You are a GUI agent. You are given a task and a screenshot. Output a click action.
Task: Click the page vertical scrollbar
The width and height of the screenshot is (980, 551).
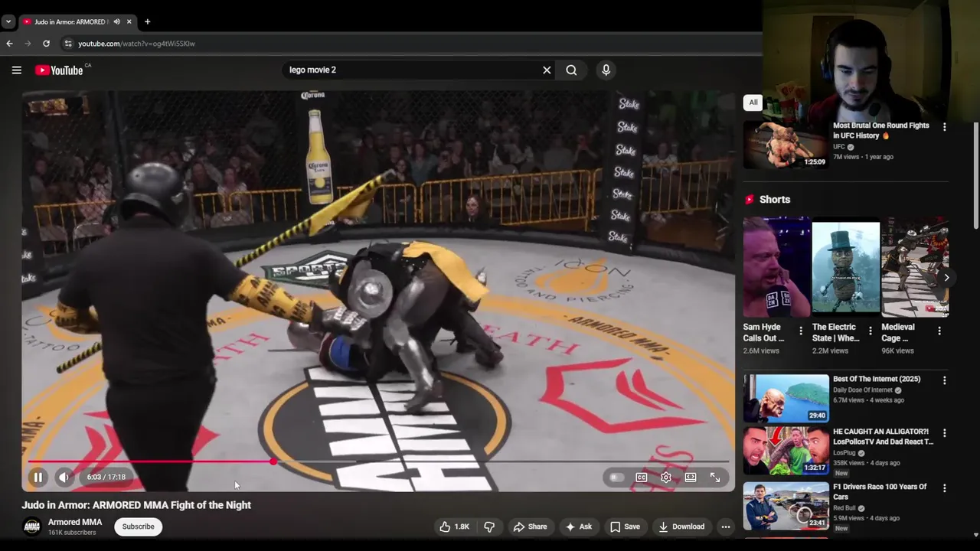(975, 176)
